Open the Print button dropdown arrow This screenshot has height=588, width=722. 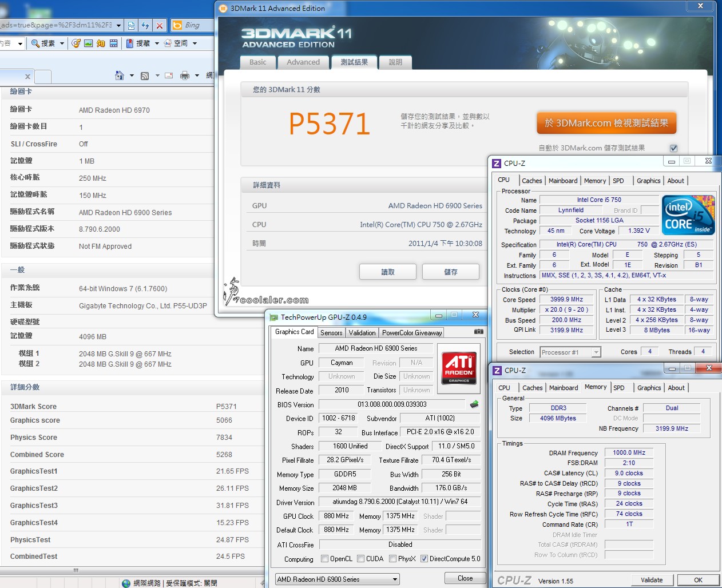[197, 76]
